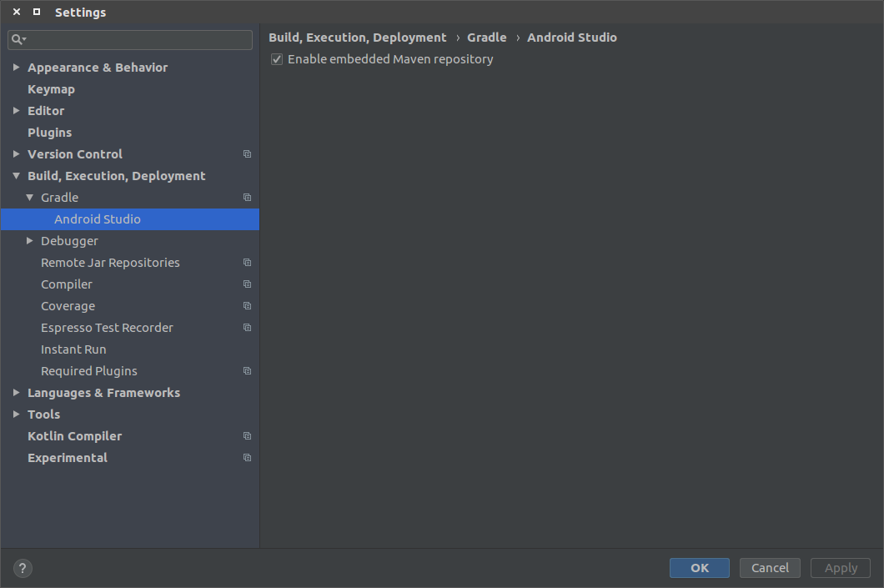Click Build, Execution, Deployment breadcrumb
The image size is (884, 588).
click(x=358, y=38)
